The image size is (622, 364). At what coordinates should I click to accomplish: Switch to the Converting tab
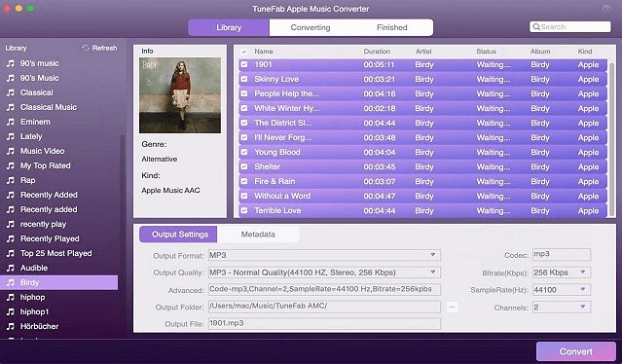pyautogui.click(x=311, y=27)
